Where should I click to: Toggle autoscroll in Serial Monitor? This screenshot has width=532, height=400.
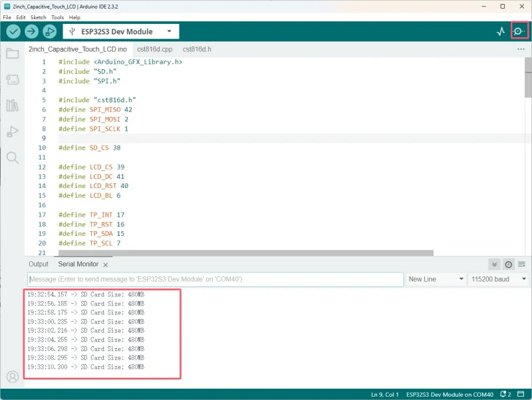494,264
